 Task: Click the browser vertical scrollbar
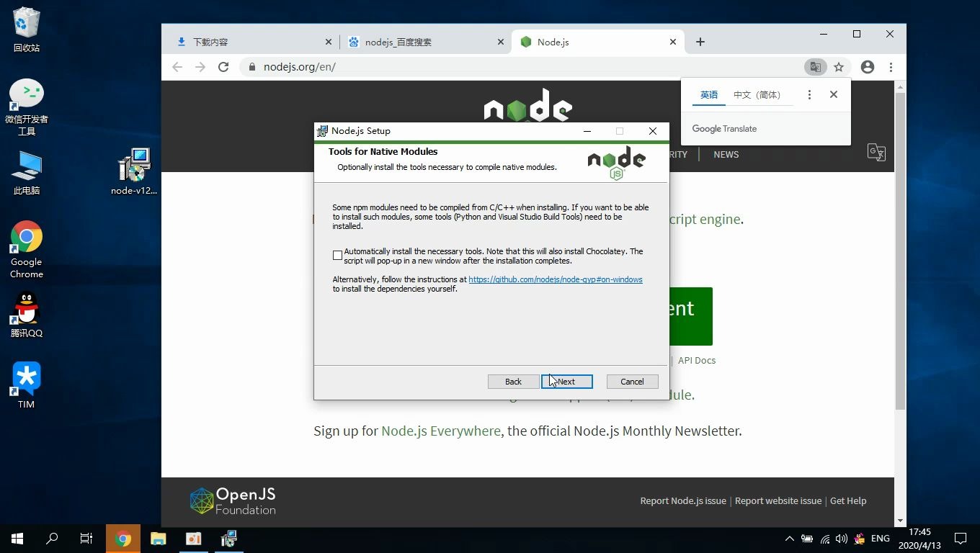click(900, 251)
